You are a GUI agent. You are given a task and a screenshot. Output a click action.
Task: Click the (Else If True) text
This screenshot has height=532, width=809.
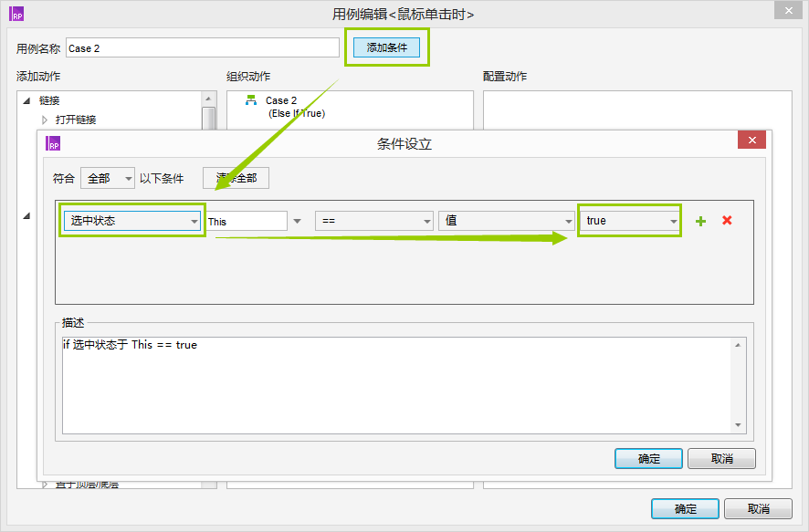pos(297,113)
